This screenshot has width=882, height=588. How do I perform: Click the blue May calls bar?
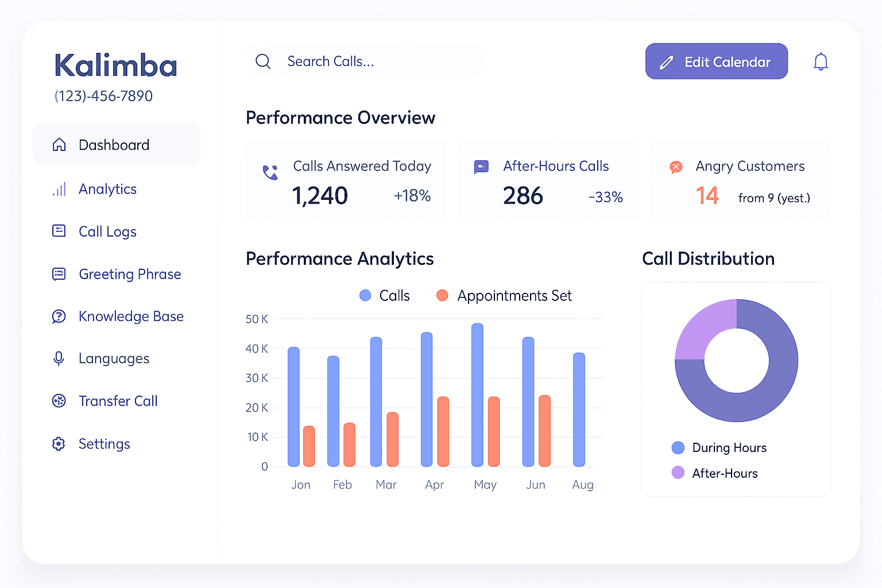click(477, 395)
